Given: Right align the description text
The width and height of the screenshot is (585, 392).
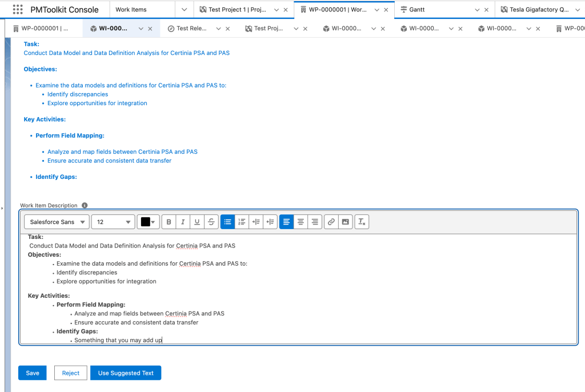Looking at the screenshot, I should pyautogui.click(x=315, y=222).
